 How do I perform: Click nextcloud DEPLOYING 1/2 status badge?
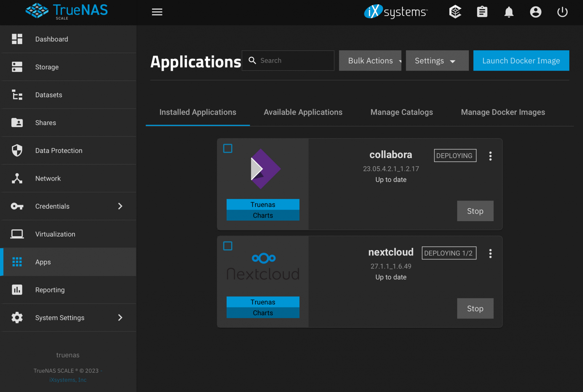coord(449,253)
